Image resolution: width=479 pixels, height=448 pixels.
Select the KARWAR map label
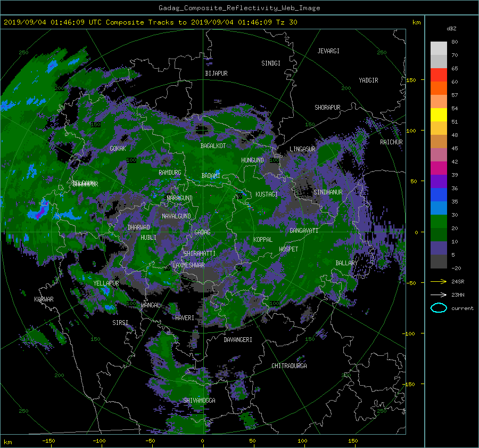44,299
